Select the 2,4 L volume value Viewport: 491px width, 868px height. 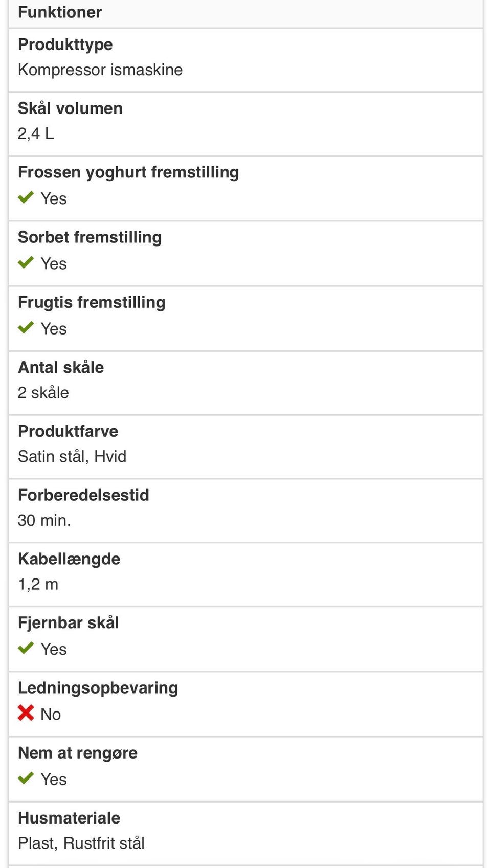coord(36,133)
